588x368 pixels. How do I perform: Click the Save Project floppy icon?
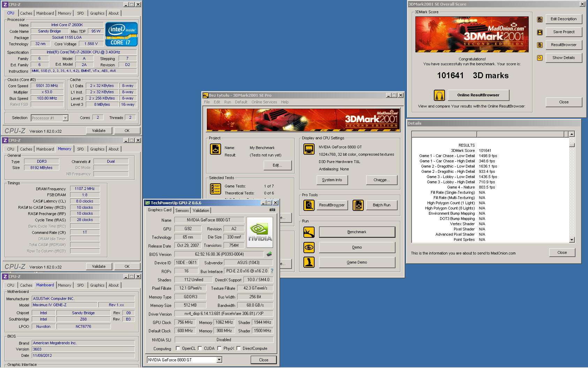click(x=540, y=32)
